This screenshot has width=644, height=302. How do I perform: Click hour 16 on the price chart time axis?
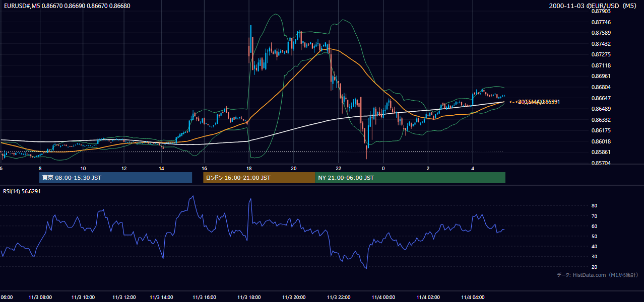(x=204, y=168)
